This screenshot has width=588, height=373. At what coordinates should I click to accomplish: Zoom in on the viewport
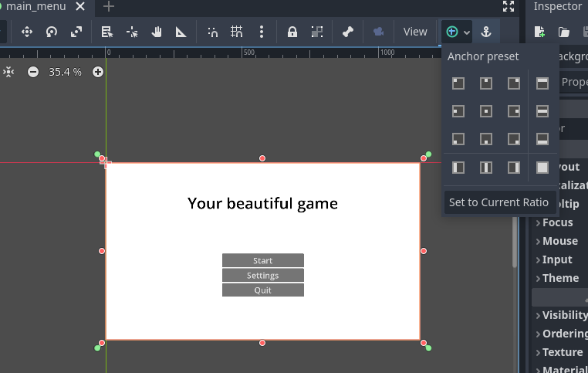click(x=98, y=72)
